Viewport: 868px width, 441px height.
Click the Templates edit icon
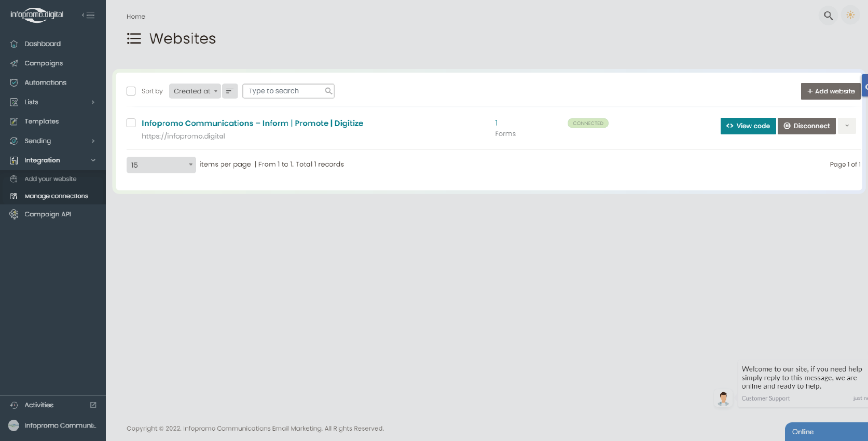tap(14, 121)
